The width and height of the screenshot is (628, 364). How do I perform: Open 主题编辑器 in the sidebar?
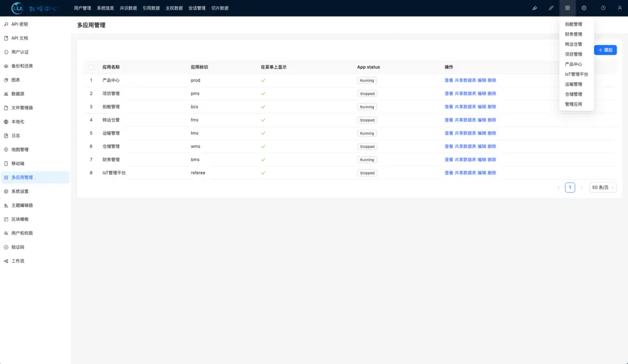pyautogui.click(x=35, y=205)
